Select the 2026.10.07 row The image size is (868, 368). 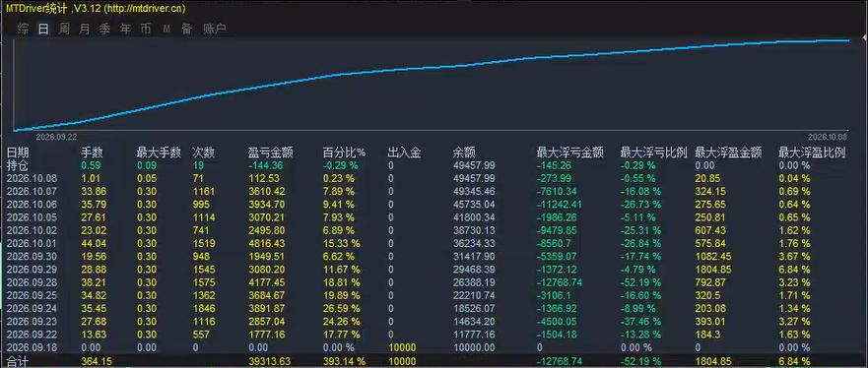pyautogui.click(x=426, y=191)
